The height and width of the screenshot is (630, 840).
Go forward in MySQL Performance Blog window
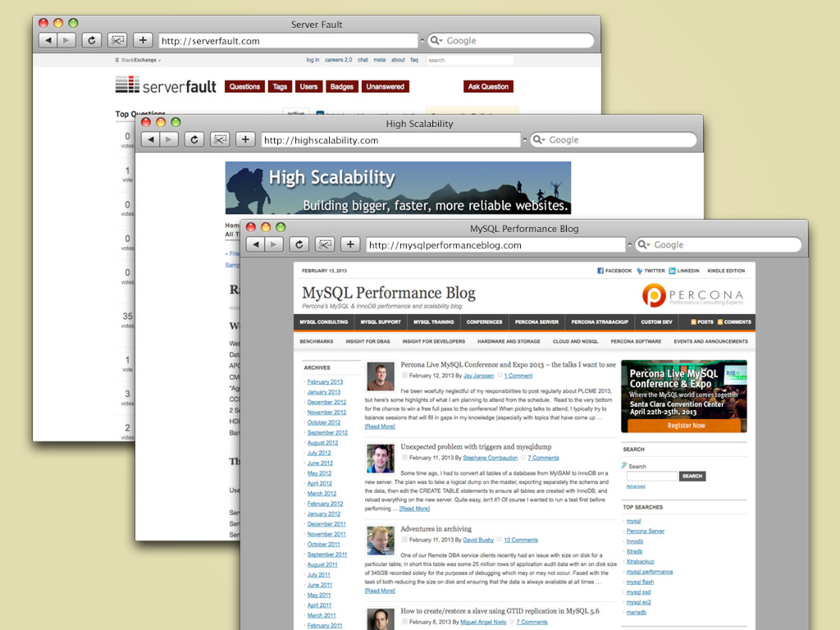click(274, 244)
